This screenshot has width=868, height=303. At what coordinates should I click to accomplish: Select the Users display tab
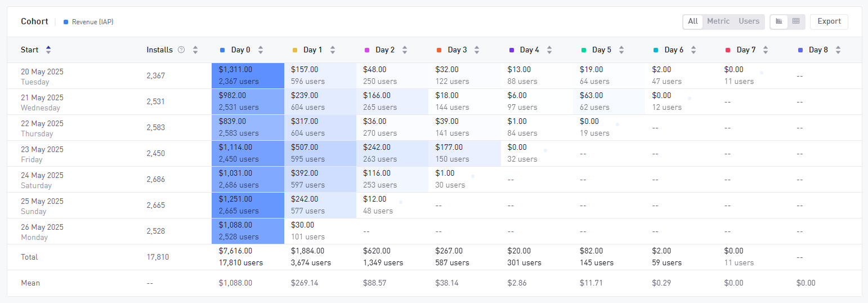coord(749,21)
